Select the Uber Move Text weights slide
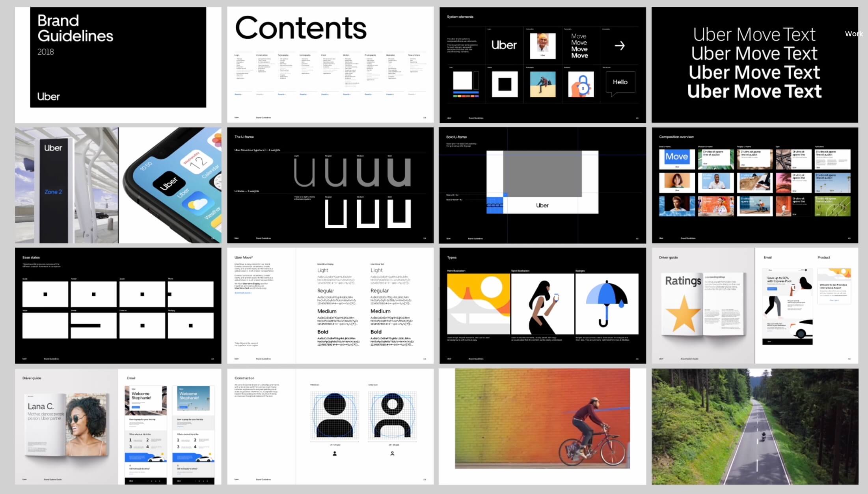This screenshot has height=494, width=868. coord(754,65)
